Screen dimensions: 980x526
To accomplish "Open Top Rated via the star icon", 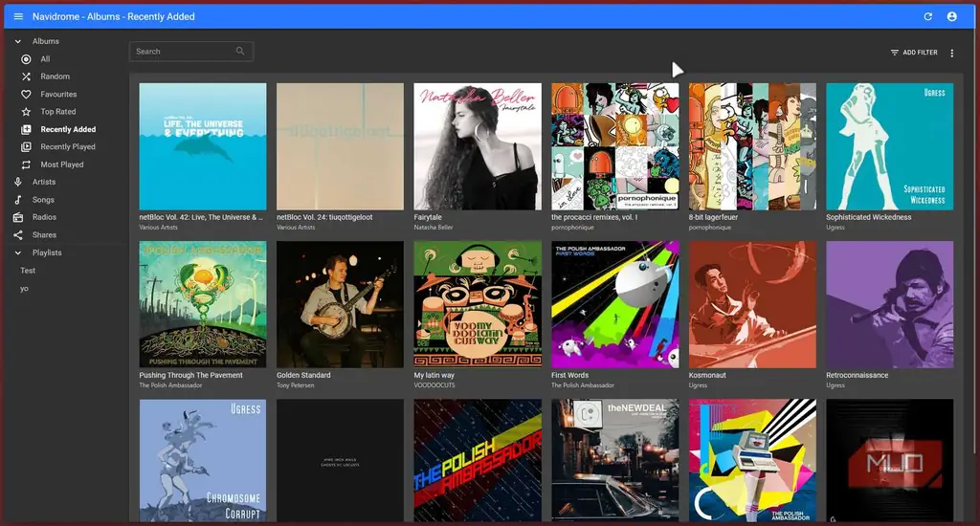I will point(26,112).
